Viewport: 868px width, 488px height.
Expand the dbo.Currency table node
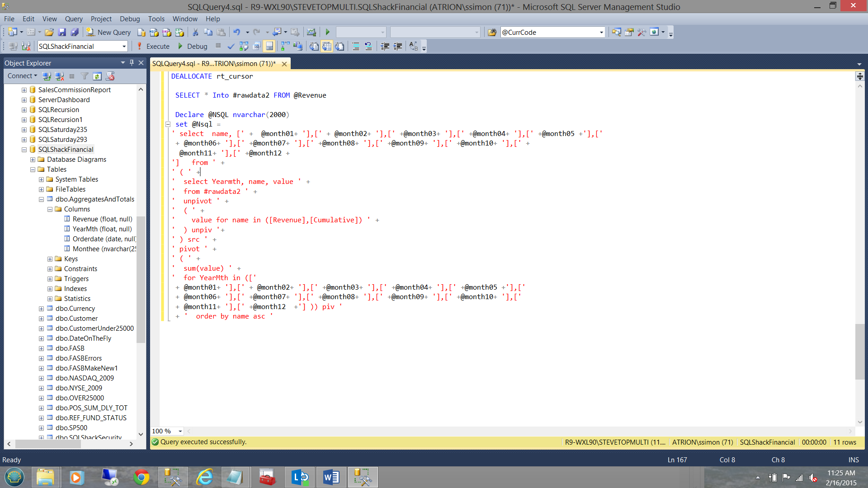pyautogui.click(x=41, y=309)
